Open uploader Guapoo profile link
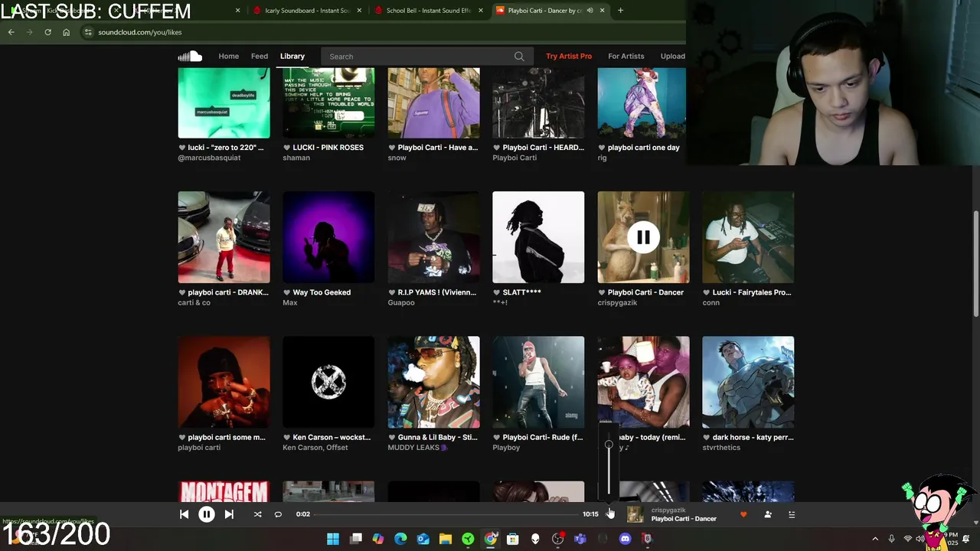 (x=401, y=303)
